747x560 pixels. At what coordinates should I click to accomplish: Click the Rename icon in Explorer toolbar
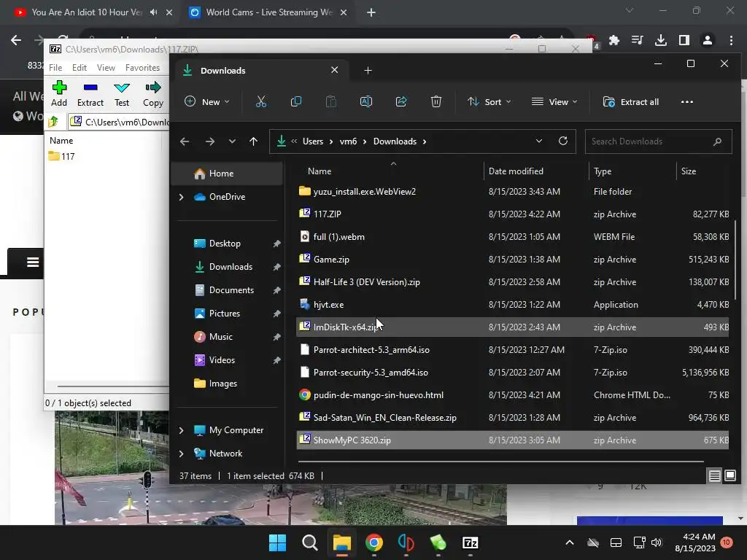pos(366,101)
